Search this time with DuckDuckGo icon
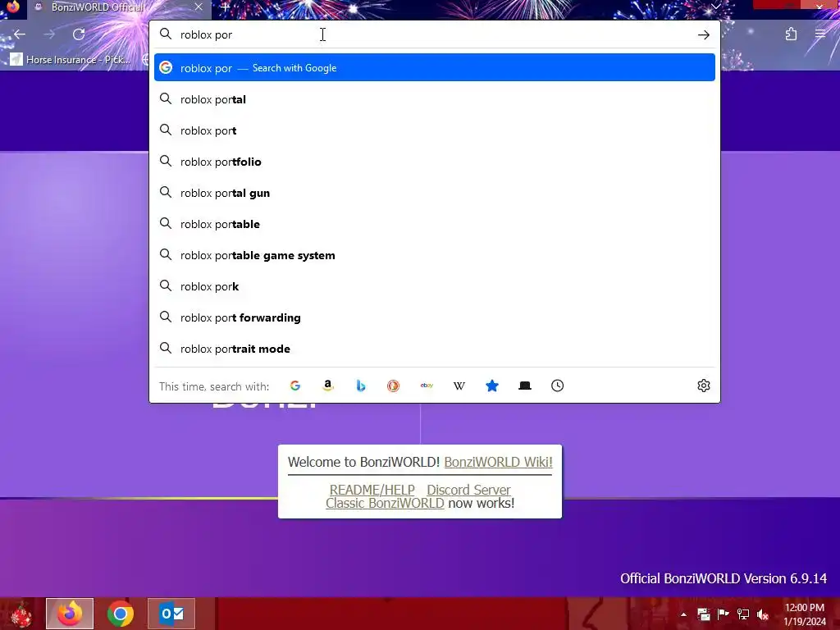This screenshot has height=630, width=840. [x=393, y=386]
